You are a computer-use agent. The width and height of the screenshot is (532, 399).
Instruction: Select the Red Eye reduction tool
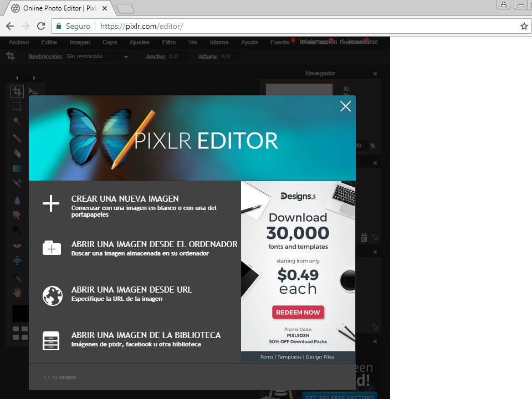tap(17, 245)
